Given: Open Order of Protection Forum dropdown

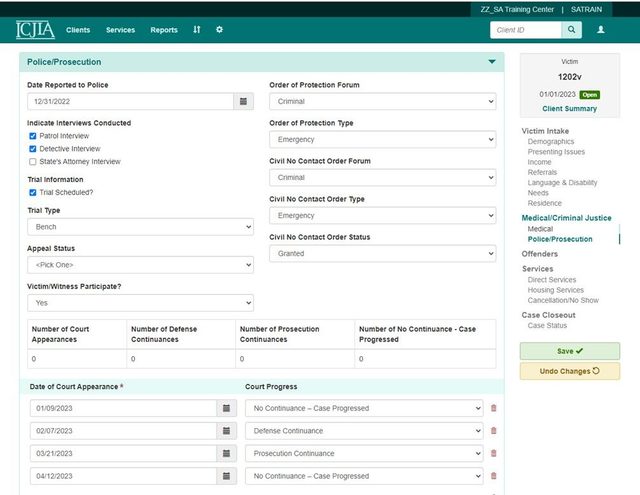Looking at the screenshot, I should pyautogui.click(x=382, y=101).
